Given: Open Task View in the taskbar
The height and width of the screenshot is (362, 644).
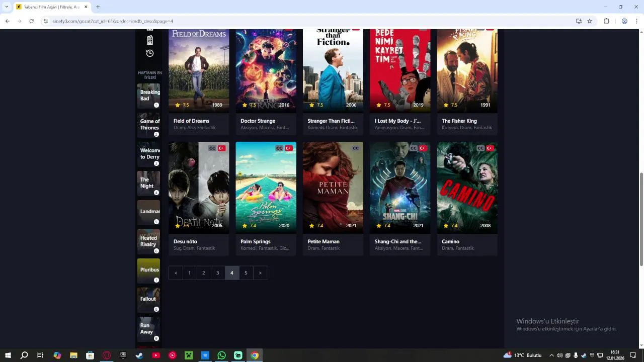Looking at the screenshot, I should tap(40, 355).
